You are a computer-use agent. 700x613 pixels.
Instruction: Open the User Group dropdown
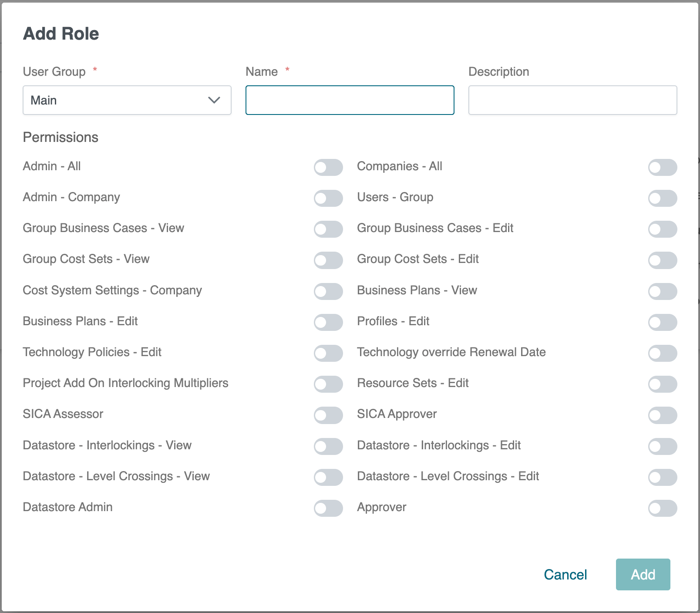127,100
